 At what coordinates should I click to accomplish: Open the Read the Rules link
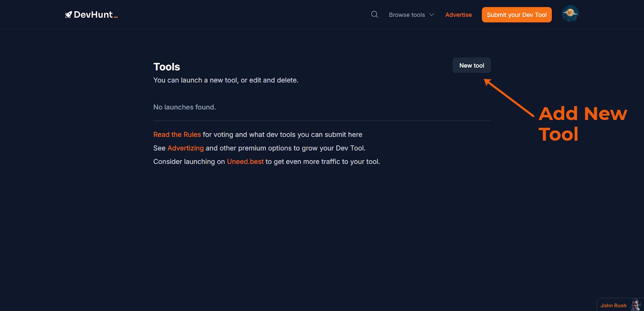tap(177, 135)
